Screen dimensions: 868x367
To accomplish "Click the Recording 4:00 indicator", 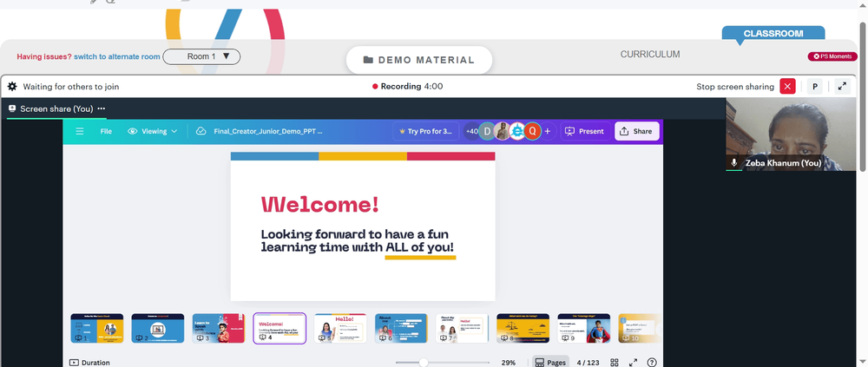I will point(407,87).
